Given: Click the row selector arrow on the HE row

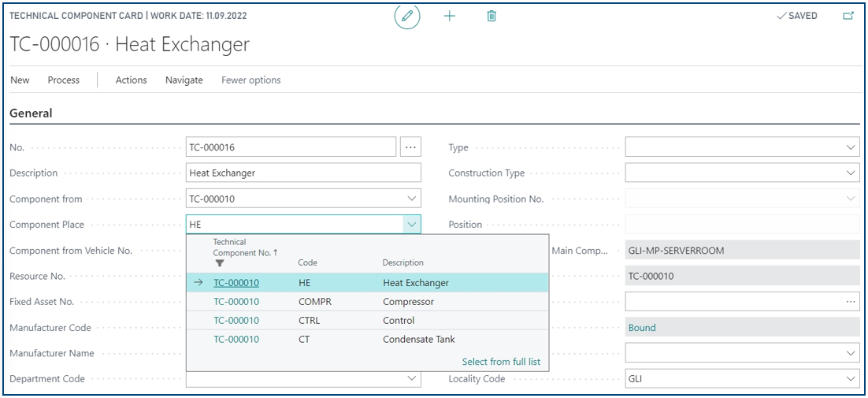Looking at the screenshot, I should [x=198, y=283].
